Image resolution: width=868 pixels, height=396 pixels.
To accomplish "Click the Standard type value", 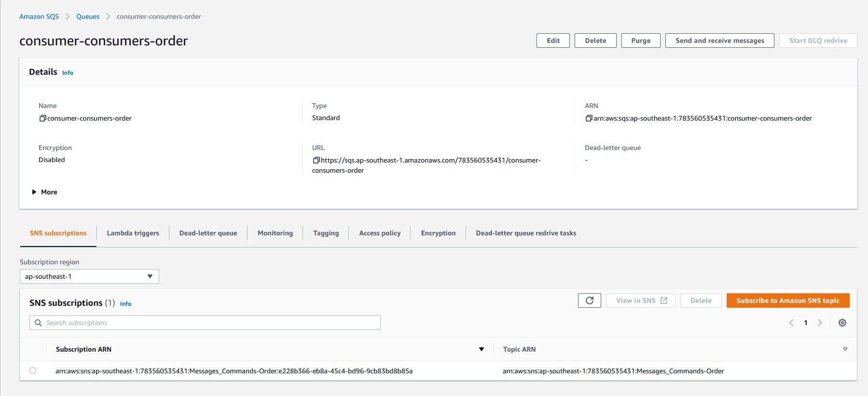I will [326, 118].
